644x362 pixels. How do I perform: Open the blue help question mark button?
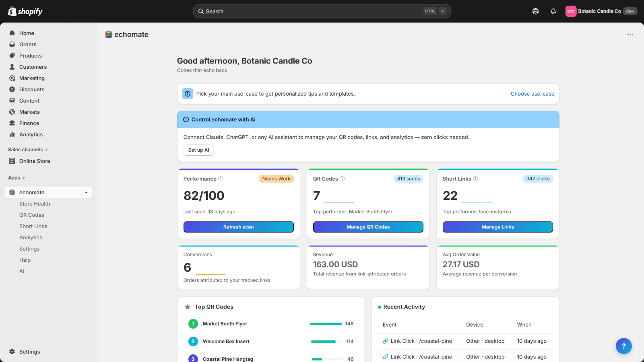[x=624, y=346]
